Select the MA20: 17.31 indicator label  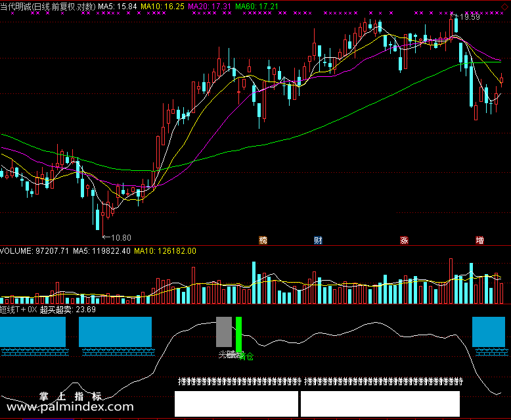(210, 7)
